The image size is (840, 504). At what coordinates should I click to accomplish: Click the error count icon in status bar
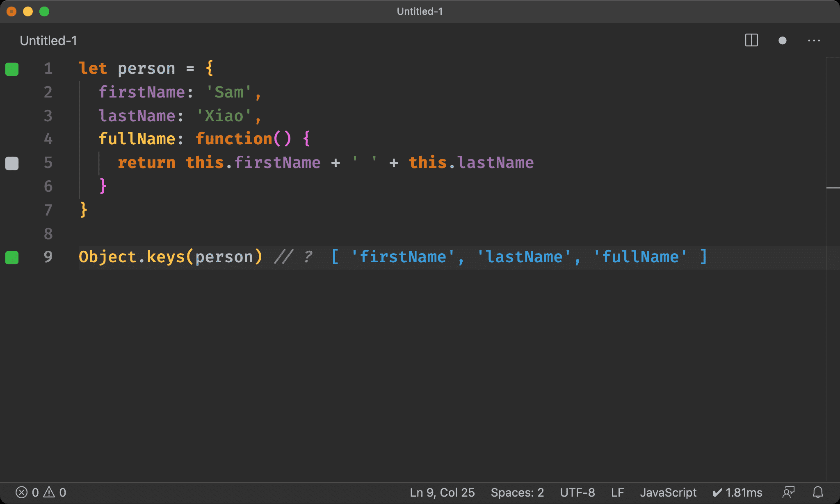click(22, 492)
